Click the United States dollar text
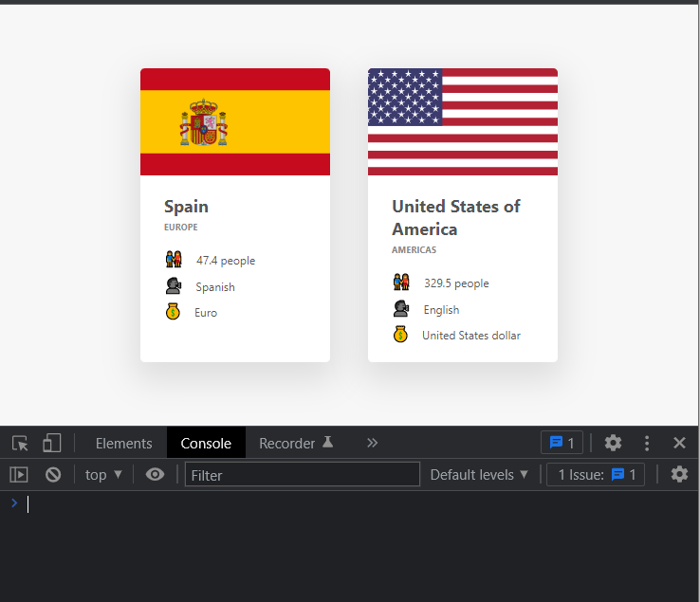 [x=471, y=336]
